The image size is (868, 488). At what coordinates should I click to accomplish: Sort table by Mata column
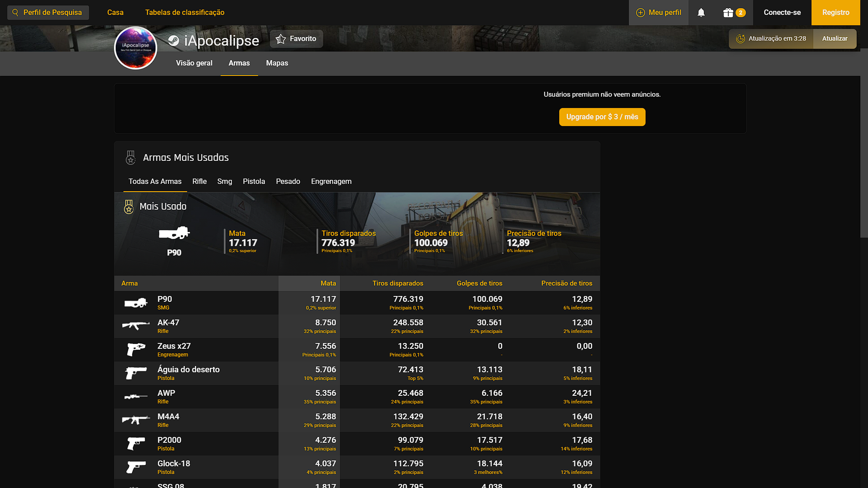328,283
